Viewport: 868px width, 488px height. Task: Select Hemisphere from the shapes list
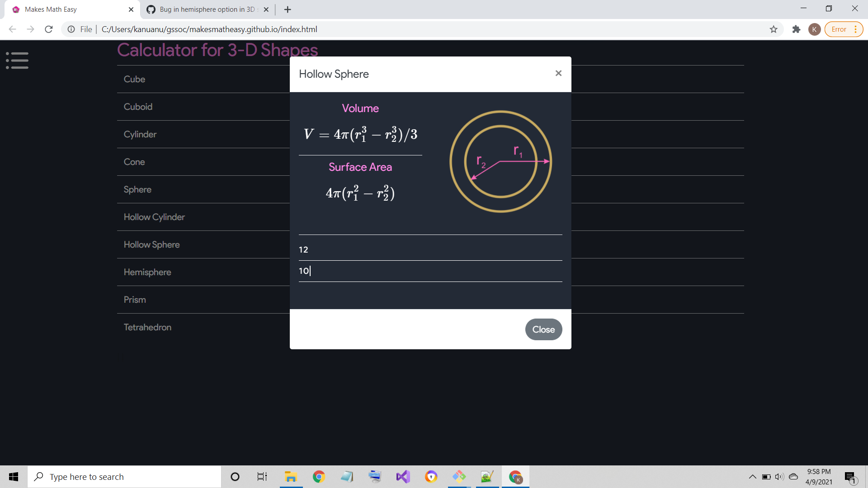click(x=147, y=272)
